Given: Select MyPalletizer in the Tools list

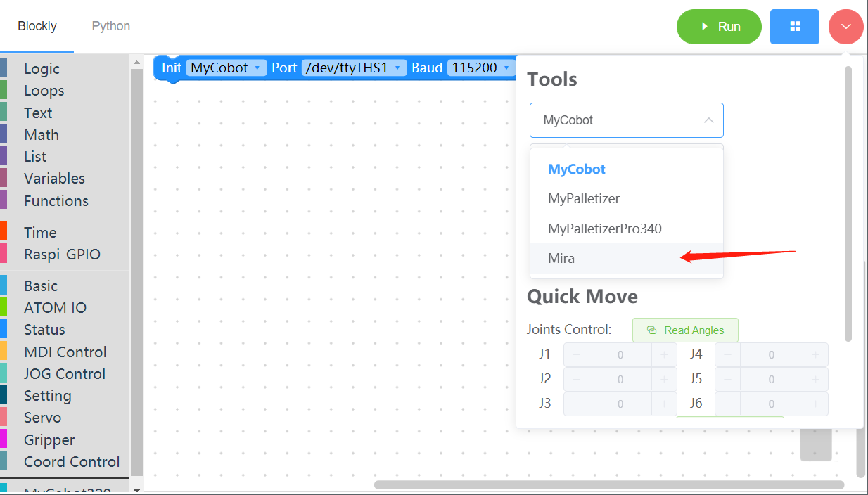Looking at the screenshot, I should pos(627,198).
